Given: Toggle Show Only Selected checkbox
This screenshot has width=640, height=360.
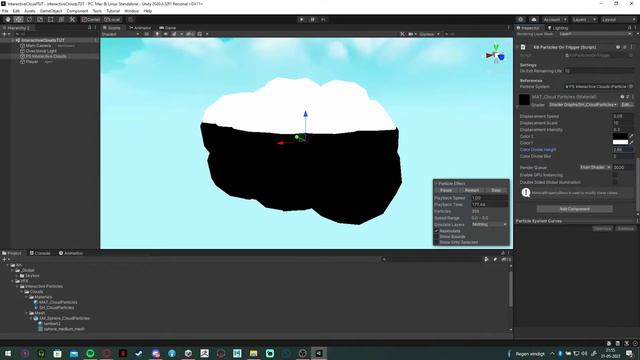Looking at the screenshot, I should click(x=436, y=242).
